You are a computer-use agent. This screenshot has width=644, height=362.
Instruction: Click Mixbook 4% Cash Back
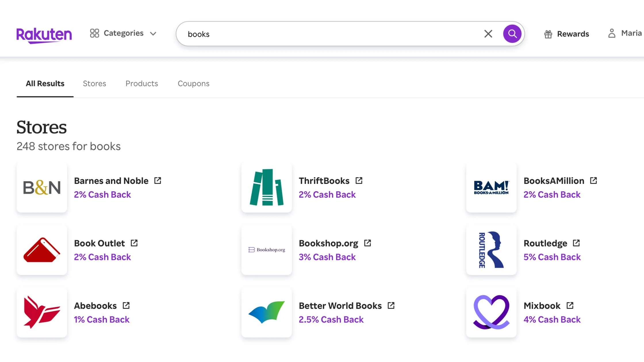[552, 319]
